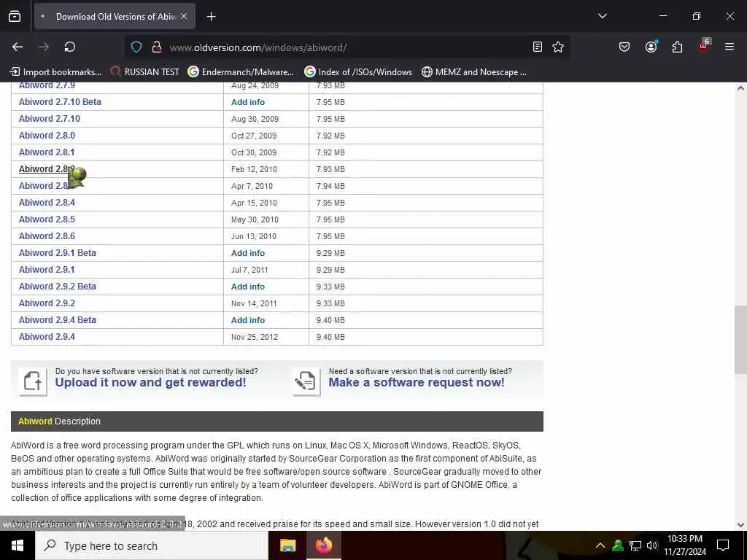Click the green user tray icon
Image resolution: width=747 pixels, height=560 pixels.
pos(618,545)
